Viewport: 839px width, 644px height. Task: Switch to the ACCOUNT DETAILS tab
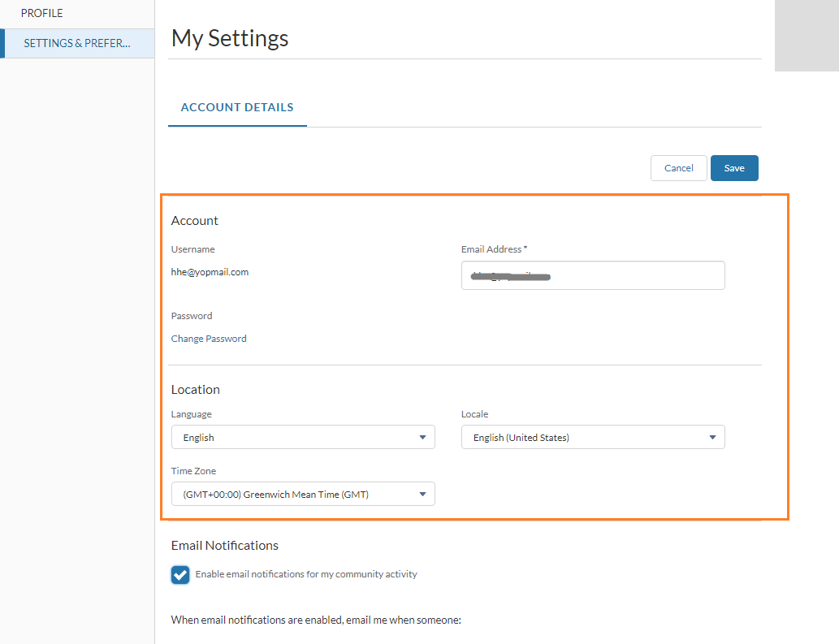point(237,107)
